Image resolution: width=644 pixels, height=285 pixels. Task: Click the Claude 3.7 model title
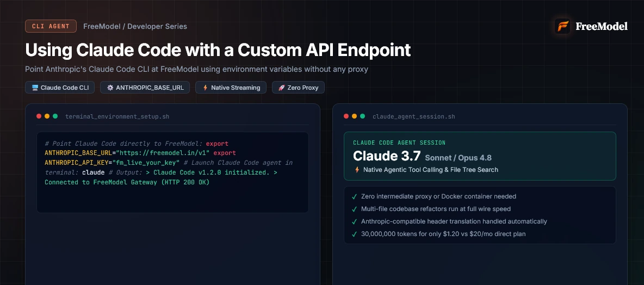387,157
